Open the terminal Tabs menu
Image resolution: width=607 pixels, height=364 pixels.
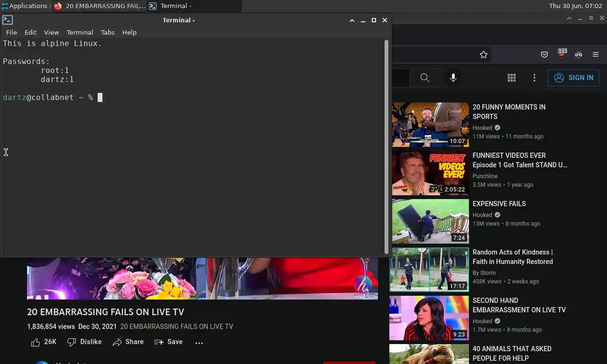point(108,32)
